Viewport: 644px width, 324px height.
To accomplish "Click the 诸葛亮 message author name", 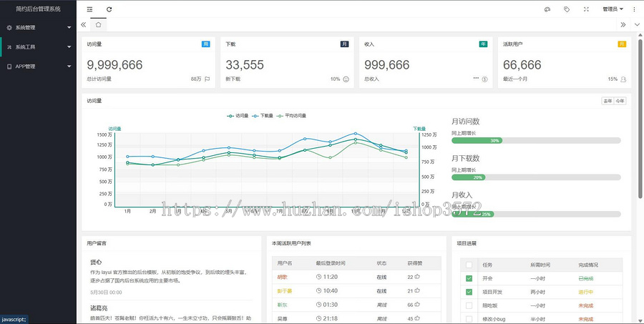I will 99,308.
